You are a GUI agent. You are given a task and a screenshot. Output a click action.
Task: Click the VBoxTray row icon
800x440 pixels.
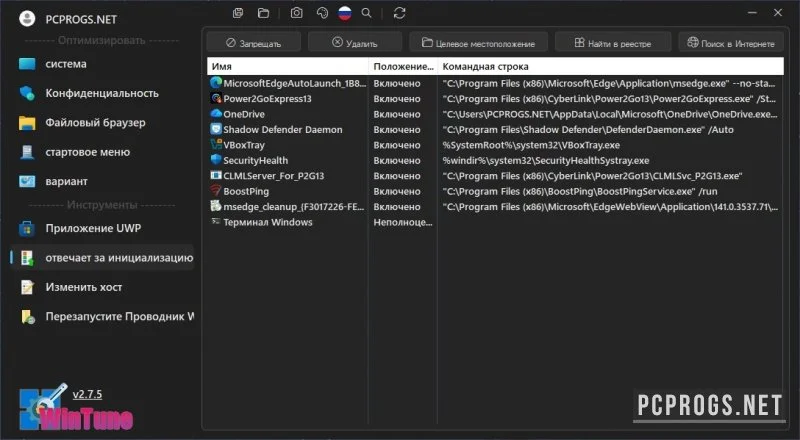coord(216,144)
